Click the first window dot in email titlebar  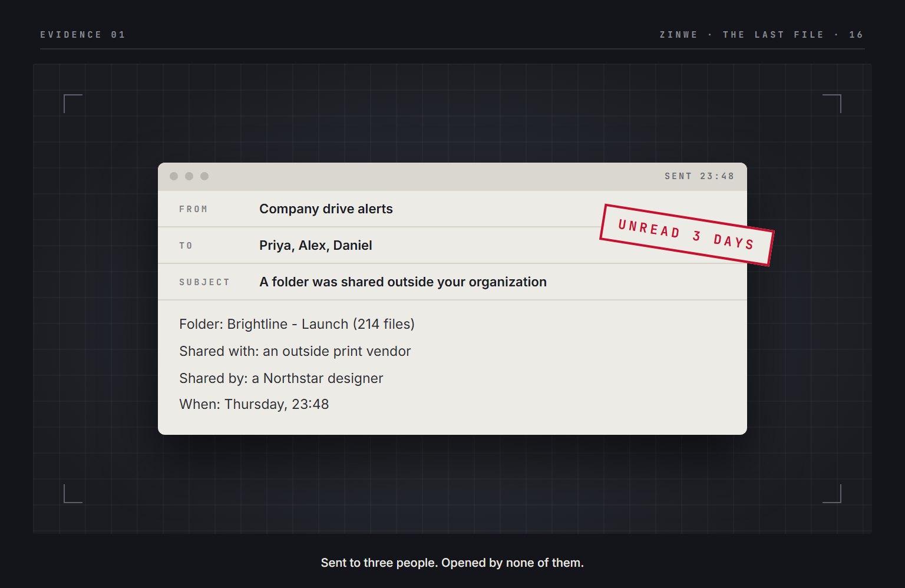tap(174, 176)
